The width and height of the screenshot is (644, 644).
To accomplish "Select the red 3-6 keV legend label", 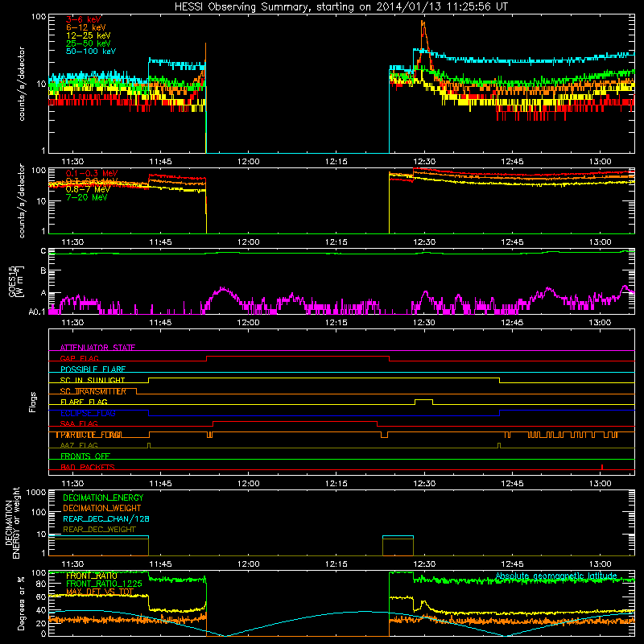I will [84, 19].
